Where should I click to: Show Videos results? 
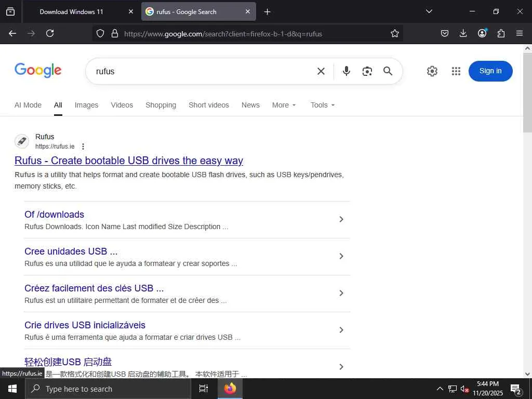point(122,105)
